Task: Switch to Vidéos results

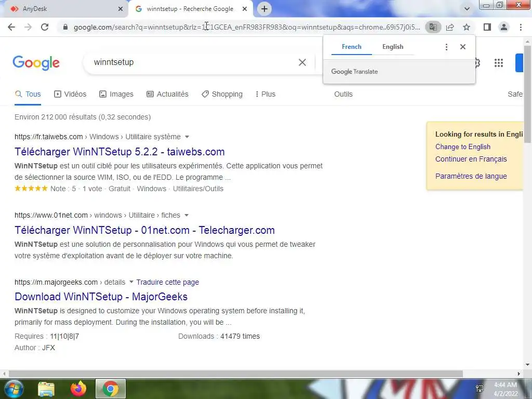Action: pos(70,95)
